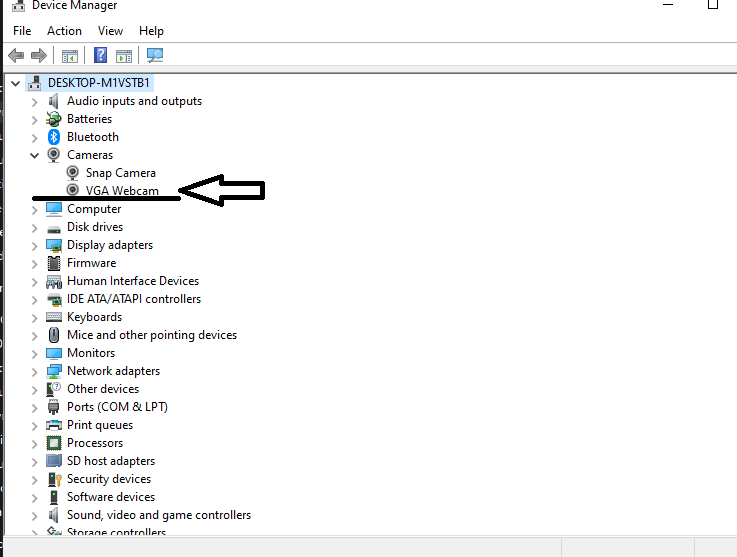Click the Monitors category icon
Image resolution: width=737 pixels, height=557 pixels.
tap(54, 353)
